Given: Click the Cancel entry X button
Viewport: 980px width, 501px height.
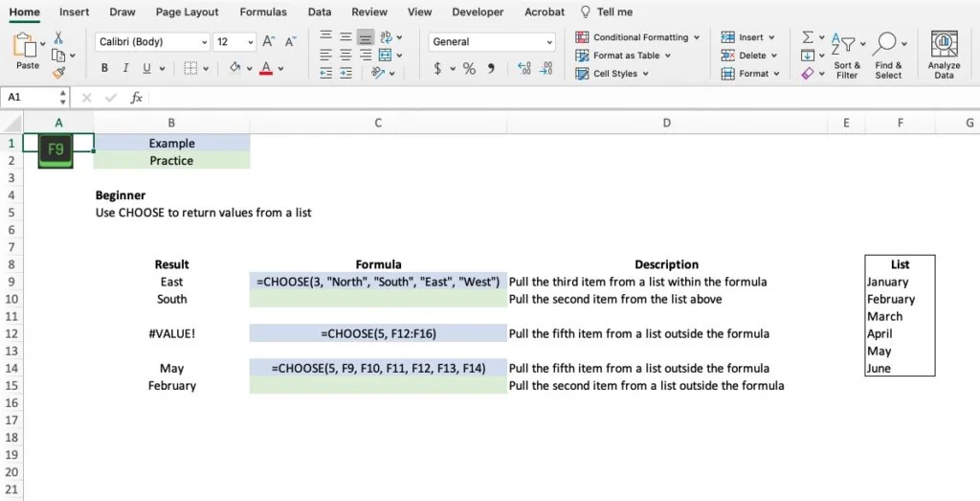Looking at the screenshot, I should [86, 98].
